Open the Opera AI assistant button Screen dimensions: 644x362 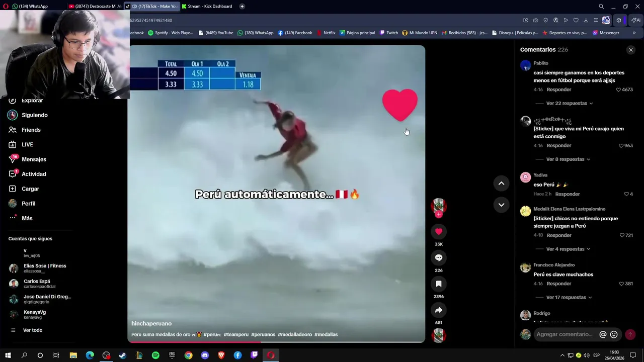(636, 20)
